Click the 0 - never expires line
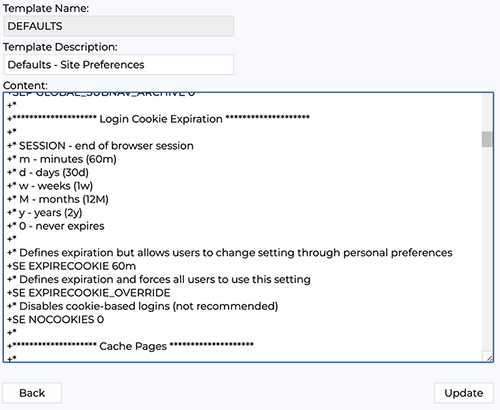The image size is (500, 410). [x=56, y=226]
